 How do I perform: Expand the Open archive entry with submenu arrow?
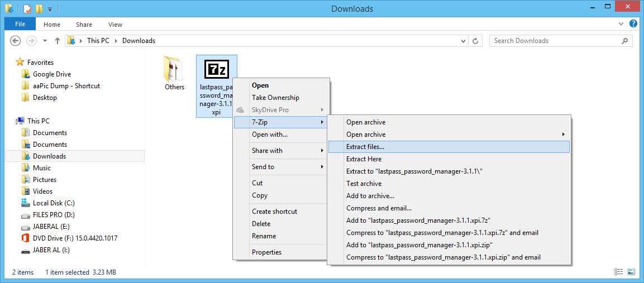(449, 135)
